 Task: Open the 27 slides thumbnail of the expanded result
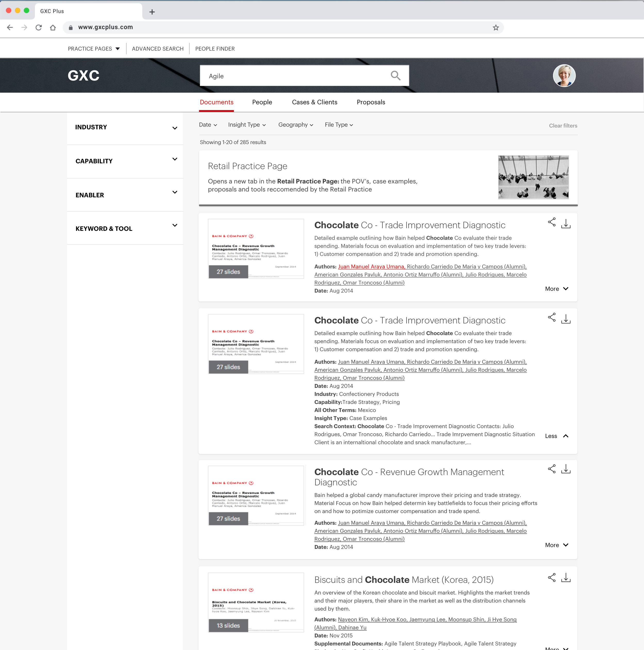pyautogui.click(x=256, y=344)
